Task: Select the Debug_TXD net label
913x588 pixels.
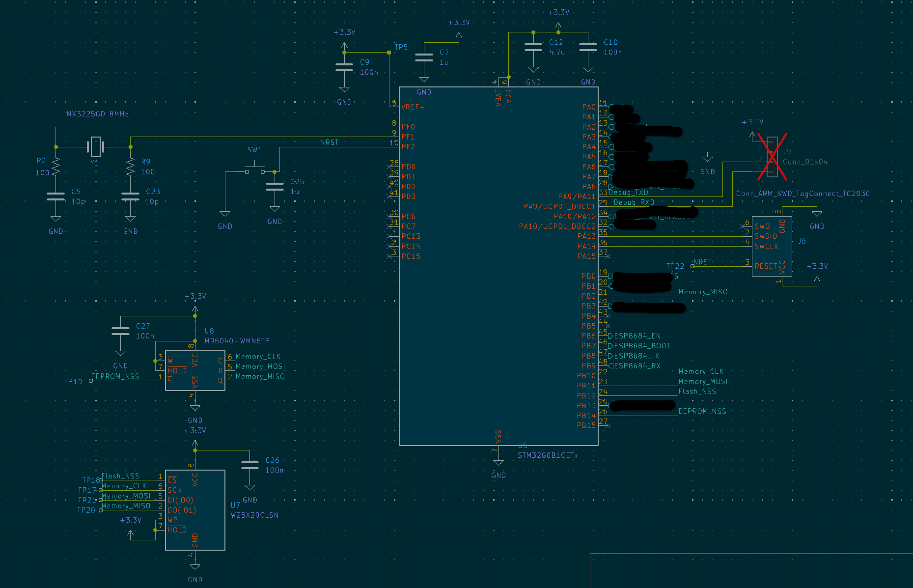Action: coord(629,192)
